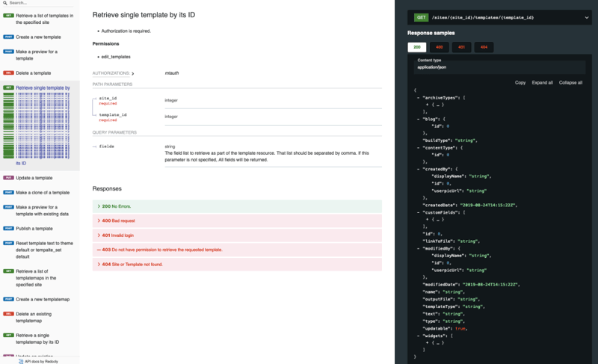The image size is (598, 364).
Task: Click the Redocly logo icon at bottom
Action: [x=21, y=360]
